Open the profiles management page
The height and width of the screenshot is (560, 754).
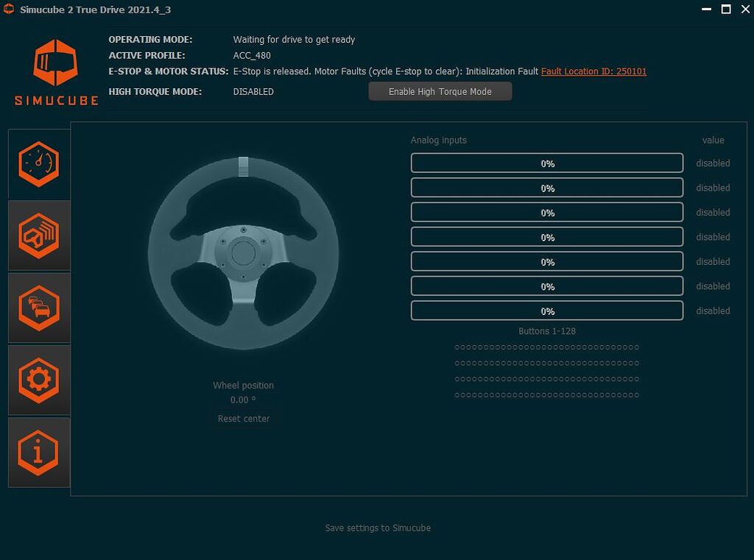pos(38,308)
